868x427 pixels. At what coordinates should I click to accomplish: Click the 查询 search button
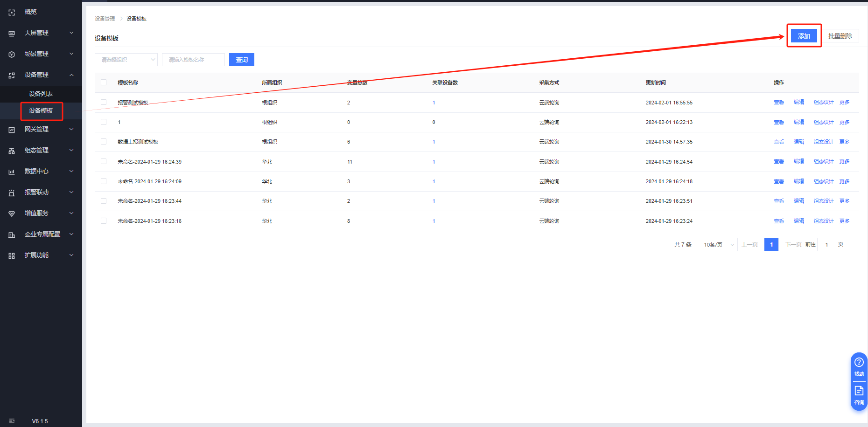click(x=241, y=60)
